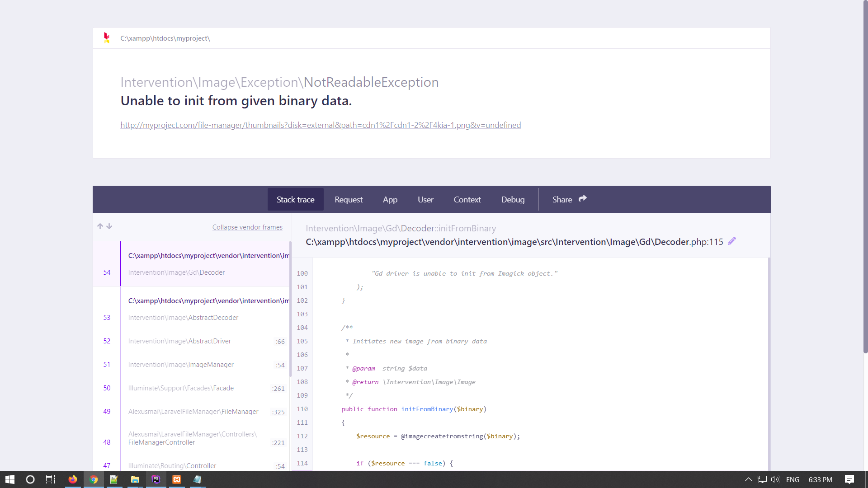
Task: Launch PhpStorm from the taskbar
Action: pyautogui.click(x=156, y=479)
